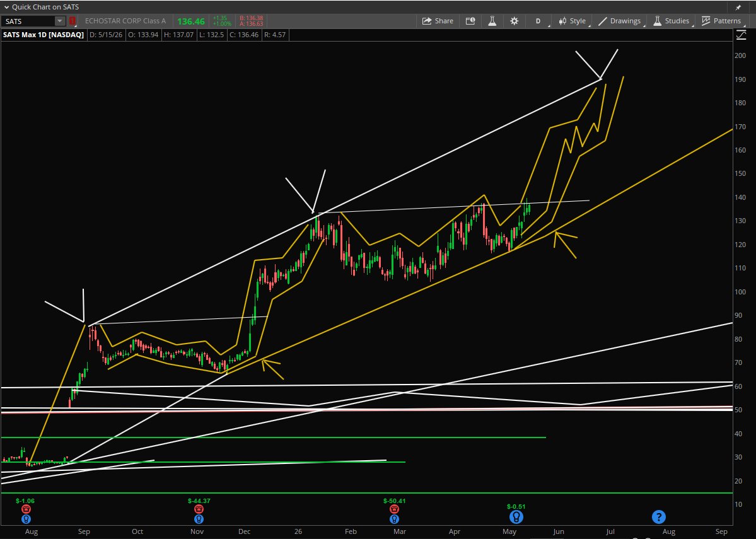This screenshot has height=539, width=756.
Task: Click the ask value A: 136.63
Action: tap(251, 24)
